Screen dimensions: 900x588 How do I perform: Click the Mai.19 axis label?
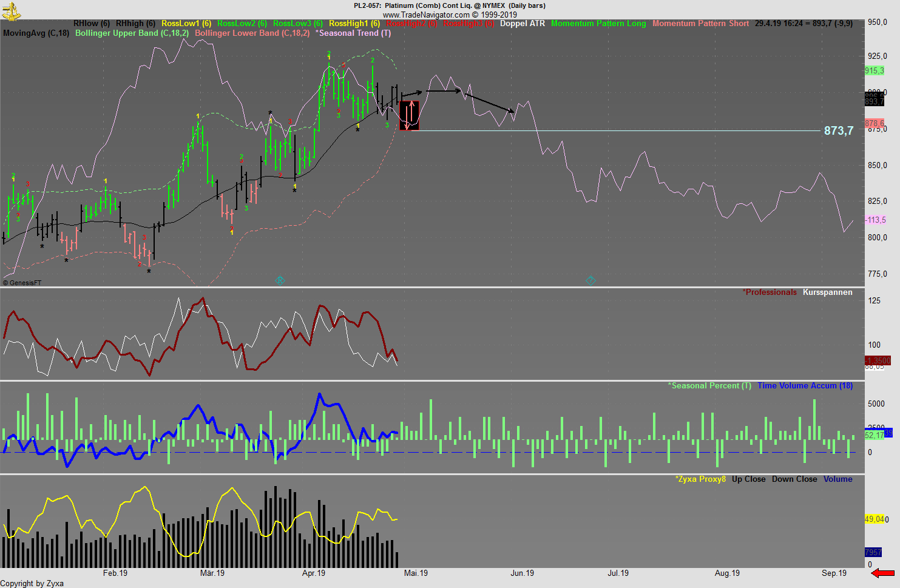click(417, 572)
